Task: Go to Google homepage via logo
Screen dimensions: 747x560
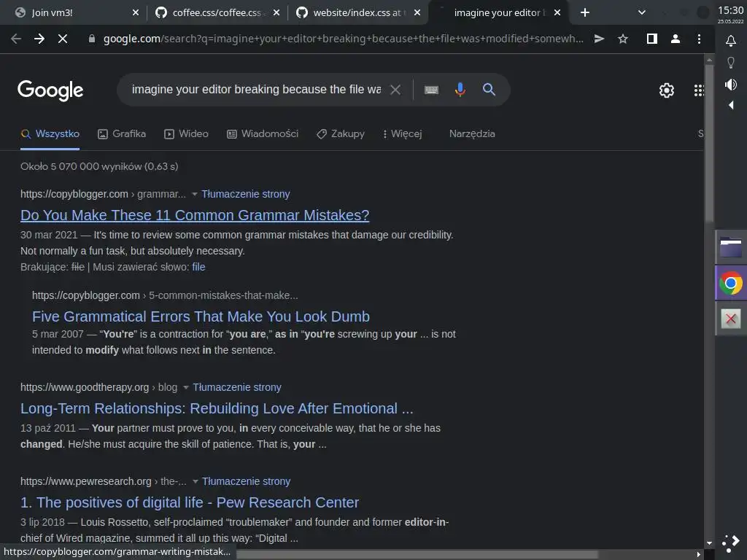Action: click(50, 90)
